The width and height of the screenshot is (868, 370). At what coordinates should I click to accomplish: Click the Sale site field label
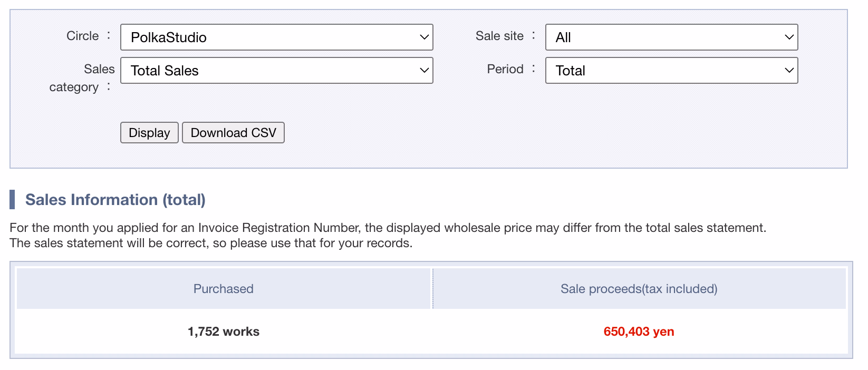(499, 36)
